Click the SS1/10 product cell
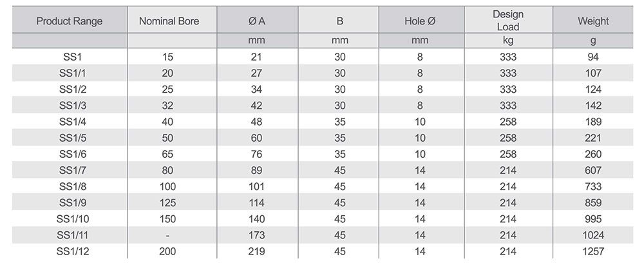644x277 pixels. coord(73,218)
